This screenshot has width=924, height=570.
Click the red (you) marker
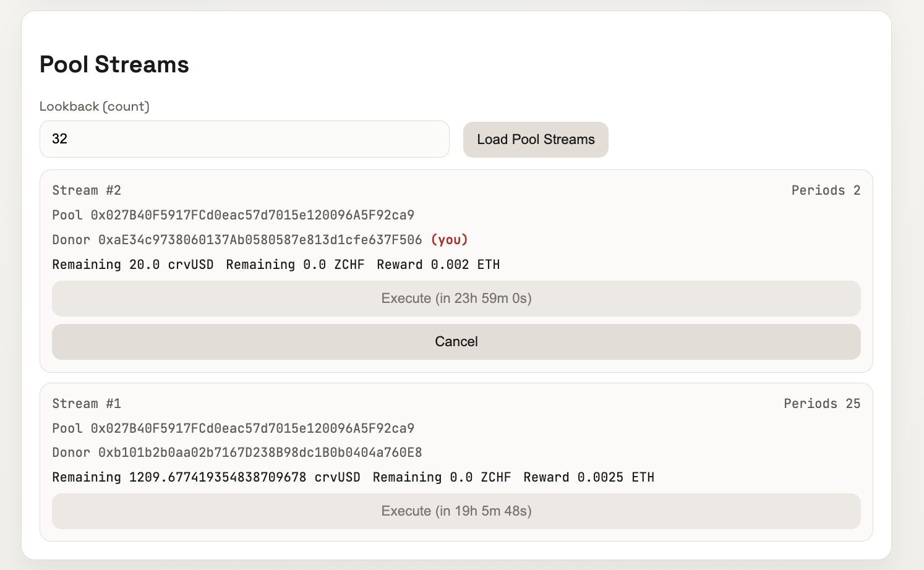(x=450, y=240)
